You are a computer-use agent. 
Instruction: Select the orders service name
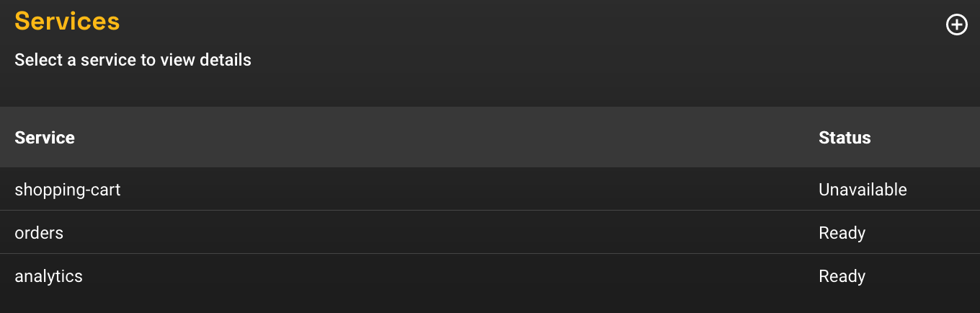tap(39, 233)
